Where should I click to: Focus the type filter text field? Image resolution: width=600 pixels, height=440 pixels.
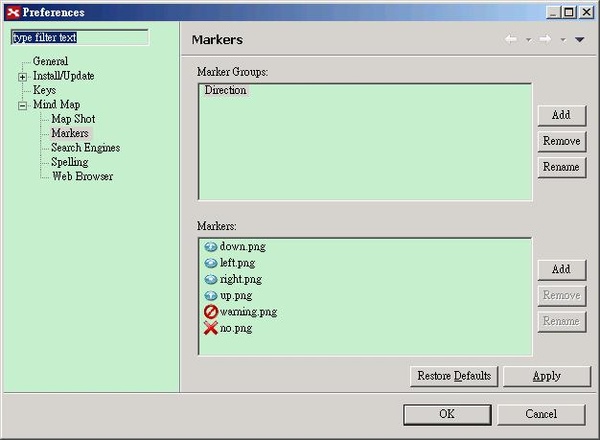tap(80, 37)
